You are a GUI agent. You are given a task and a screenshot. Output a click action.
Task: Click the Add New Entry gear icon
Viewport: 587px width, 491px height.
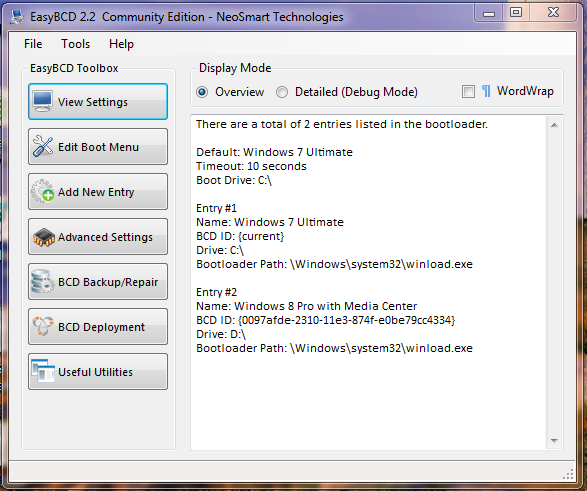coord(42,191)
